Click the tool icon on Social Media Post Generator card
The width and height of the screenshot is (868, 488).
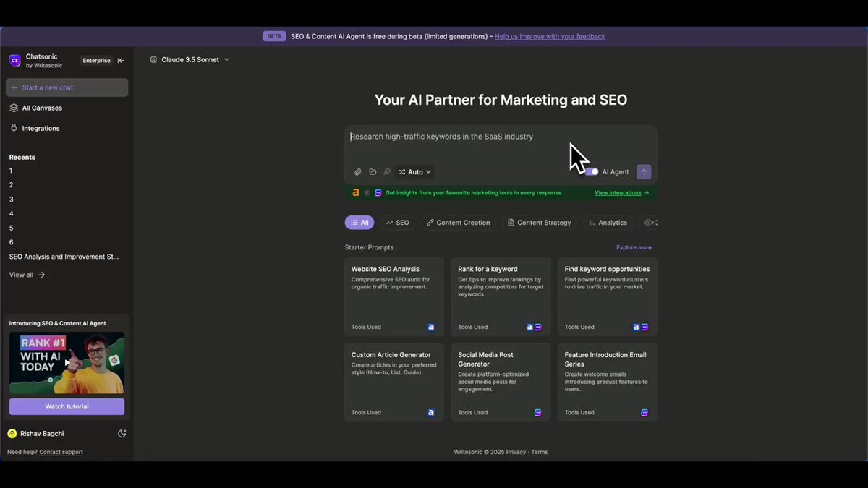(538, 413)
